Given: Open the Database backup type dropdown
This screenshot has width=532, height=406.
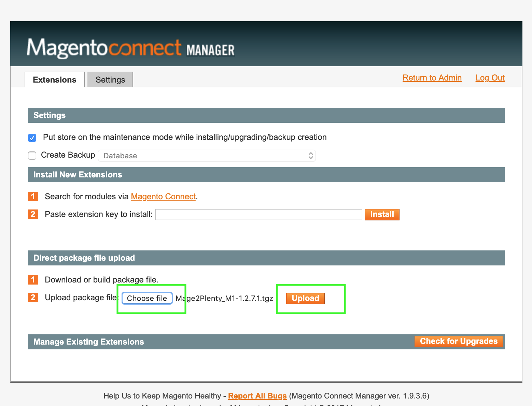Looking at the screenshot, I should coord(207,156).
